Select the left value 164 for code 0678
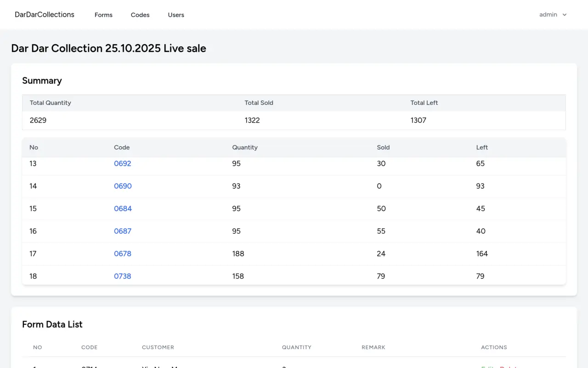The height and width of the screenshot is (368, 588). tap(482, 254)
